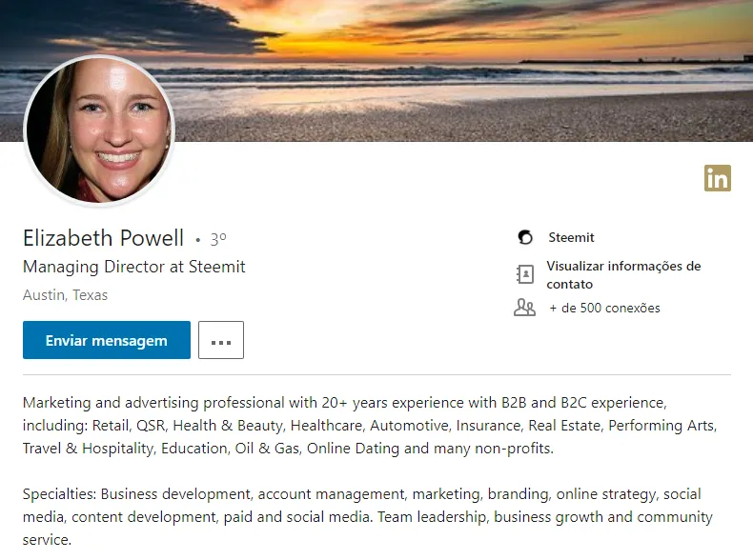Click the horizontal divider below the buttons

click(376, 375)
